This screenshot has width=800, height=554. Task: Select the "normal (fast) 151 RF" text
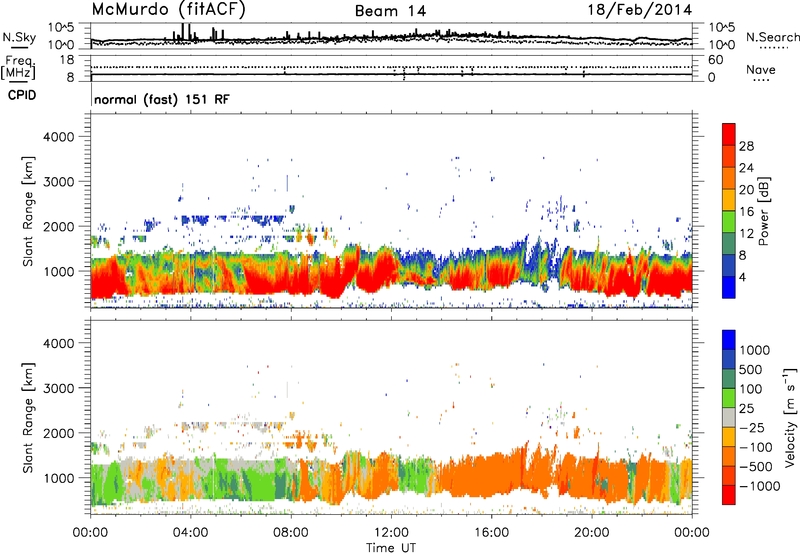(x=162, y=99)
